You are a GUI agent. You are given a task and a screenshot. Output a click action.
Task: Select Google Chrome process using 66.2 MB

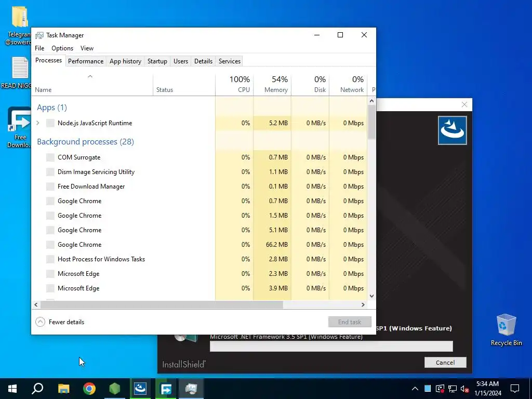tap(199, 244)
